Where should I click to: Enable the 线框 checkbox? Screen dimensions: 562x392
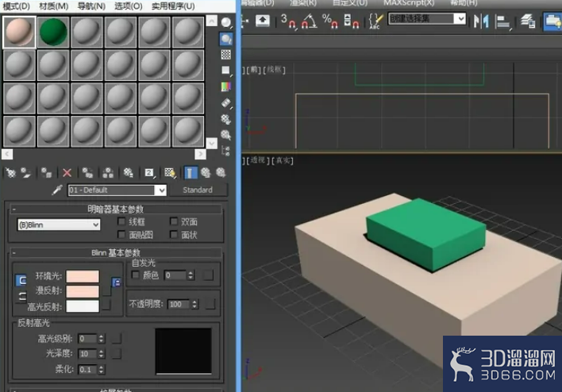(x=122, y=221)
